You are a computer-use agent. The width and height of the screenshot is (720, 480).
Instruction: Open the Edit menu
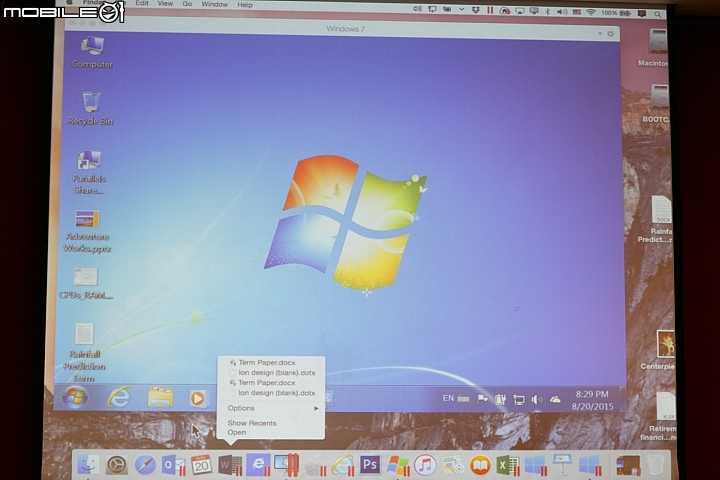click(x=142, y=3)
